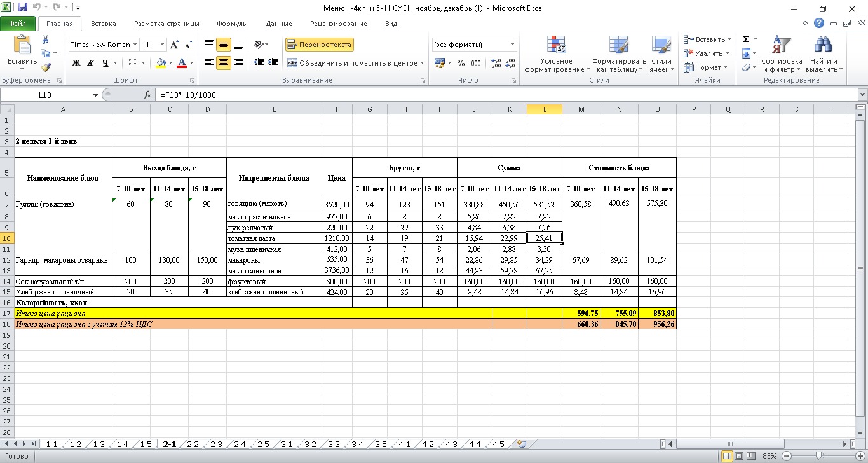Expand the number format dropdown
The height and width of the screenshot is (463, 868).
[x=512, y=45]
